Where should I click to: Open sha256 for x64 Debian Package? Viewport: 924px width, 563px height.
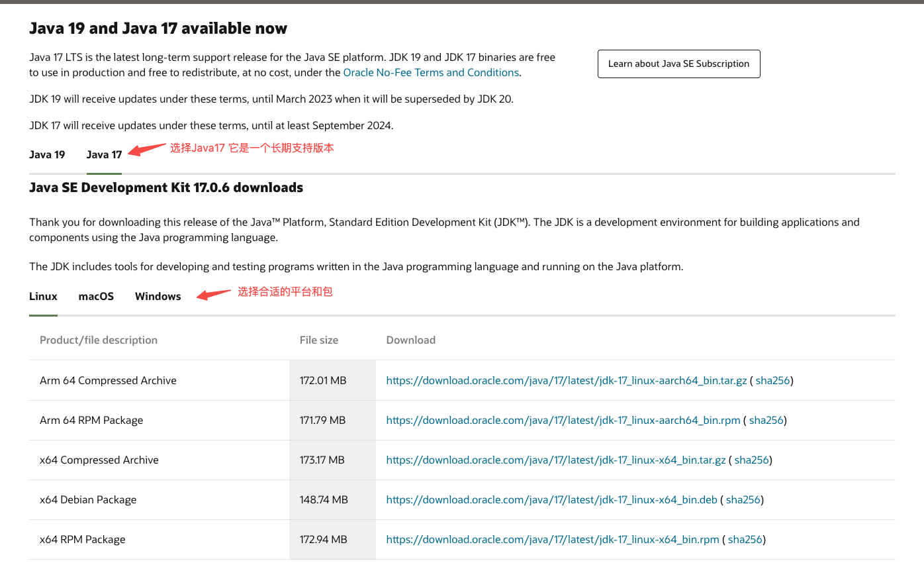point(743,499)
